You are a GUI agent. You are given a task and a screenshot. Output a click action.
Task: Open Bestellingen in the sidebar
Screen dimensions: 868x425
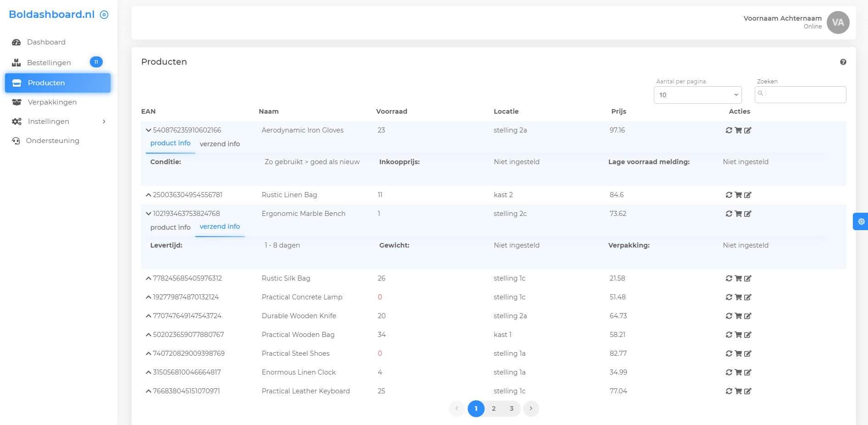tap(49, 63)
